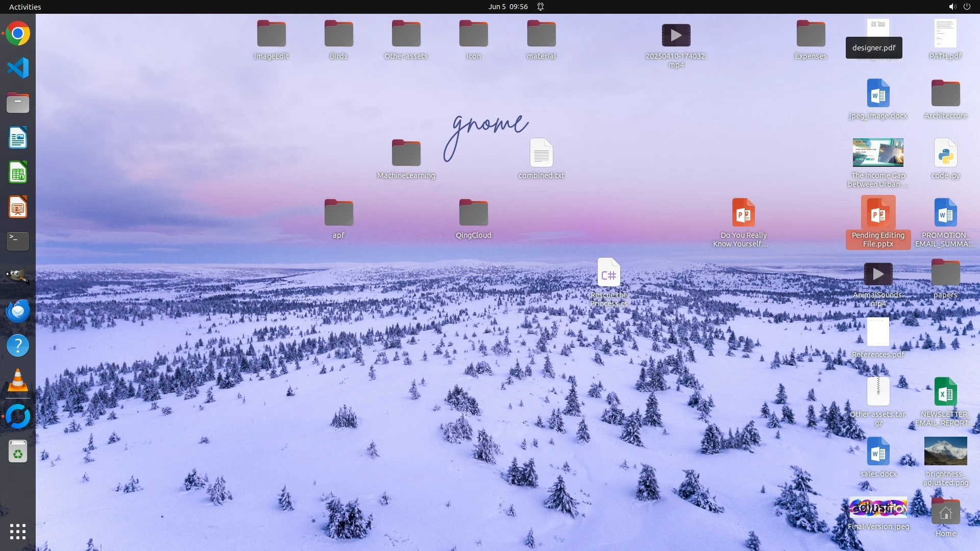This screenshot has width=980, height=551.
Task: Launch LibreOffice Impress from dock
Action: click(18, 207)
